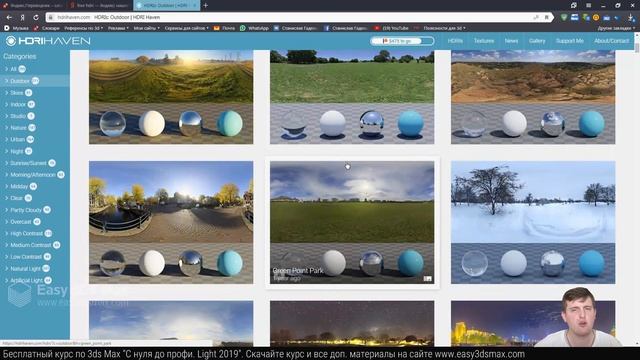Open the HDRIs nav menu item
The height and width of the screenshot is (360, 640).
pos(455,41)
